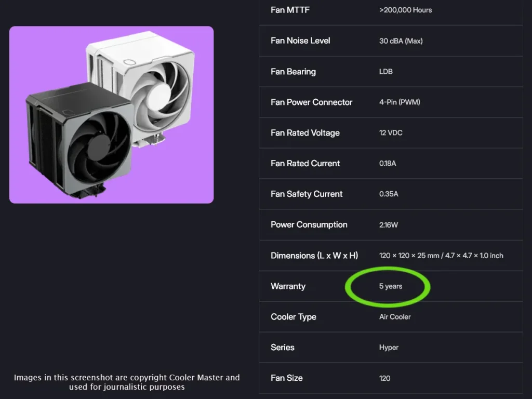Screen dimensions: 532x399
Task: Select the Power Consumption 2.16W value
Action: coord(389,225)
